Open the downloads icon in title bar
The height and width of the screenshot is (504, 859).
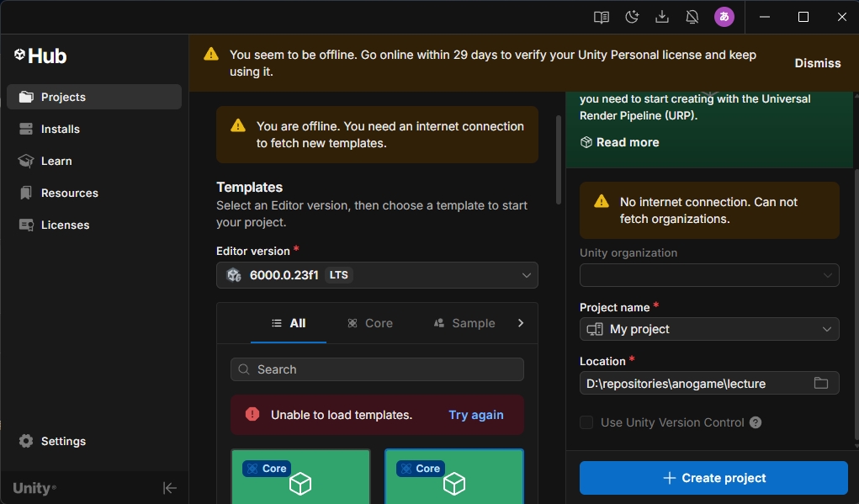click(x=662, y=17)
